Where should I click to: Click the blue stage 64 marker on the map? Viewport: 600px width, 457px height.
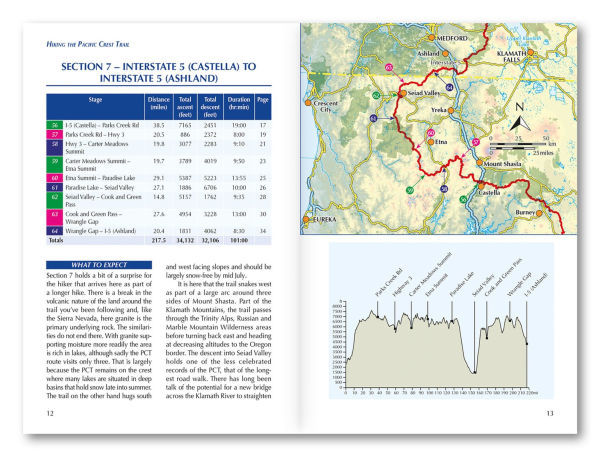click(x=450, y=87)
